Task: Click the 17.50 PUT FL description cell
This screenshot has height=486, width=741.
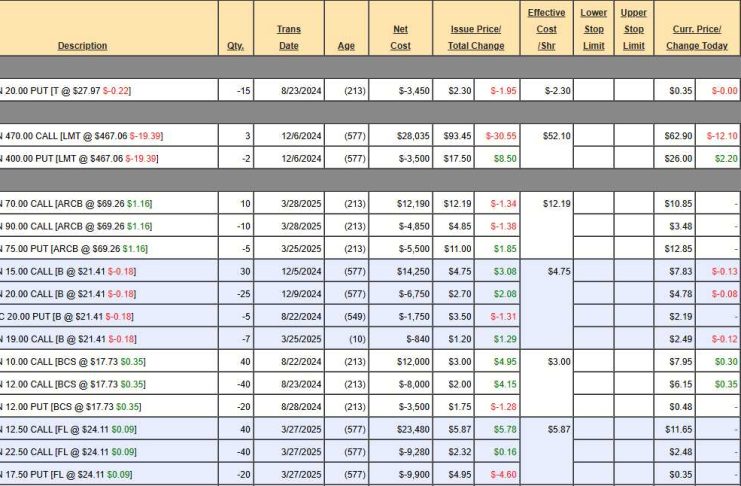Action: click(x=72, y=474)
